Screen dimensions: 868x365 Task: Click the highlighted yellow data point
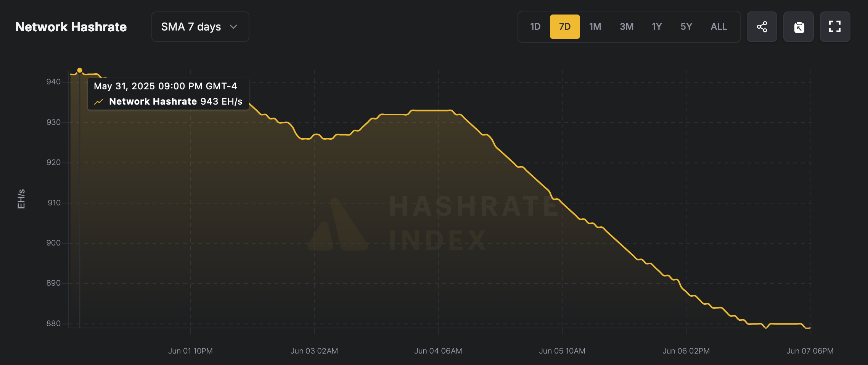coord(80,69)
